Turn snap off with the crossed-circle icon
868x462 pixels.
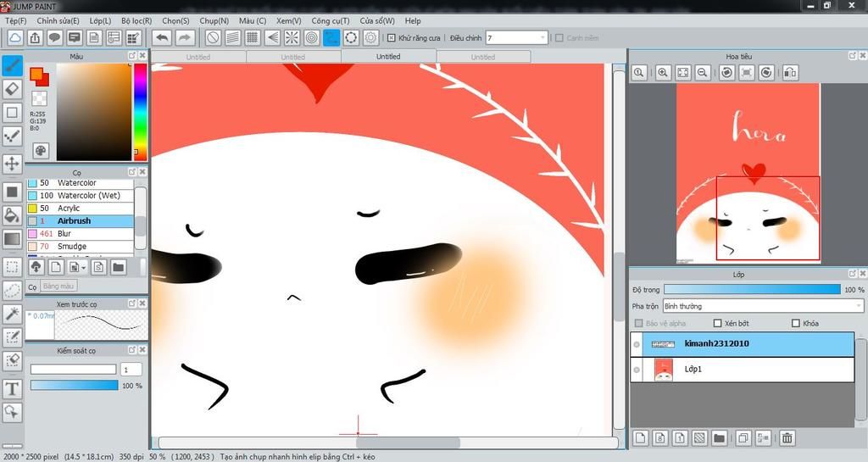coord(213,37)
